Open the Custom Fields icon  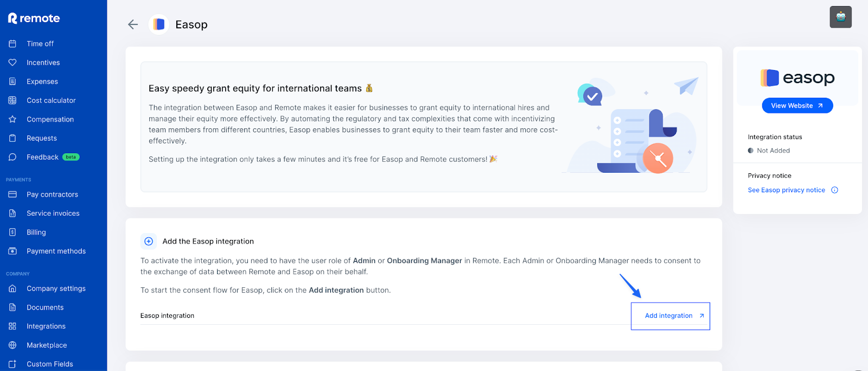point(13,363)
